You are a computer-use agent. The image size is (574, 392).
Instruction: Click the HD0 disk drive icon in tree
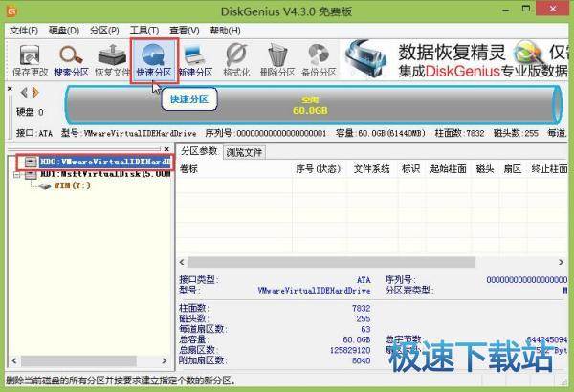(x=31, y=162)
